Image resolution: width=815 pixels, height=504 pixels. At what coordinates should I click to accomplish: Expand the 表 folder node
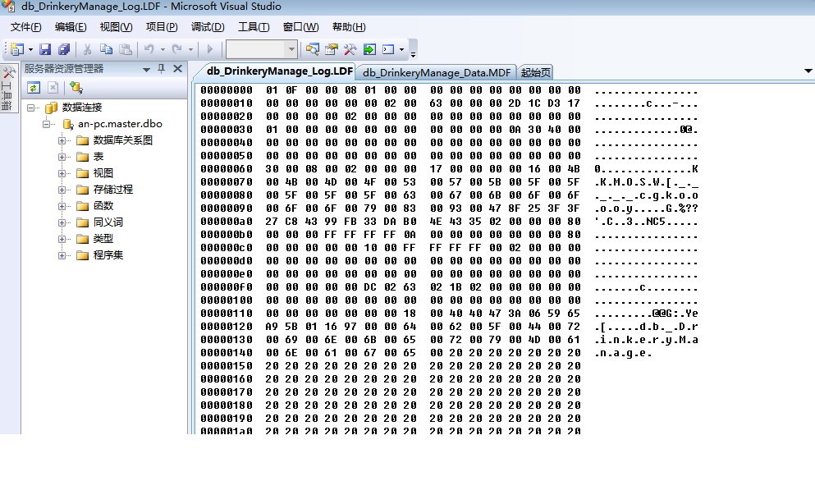point(62,157)
